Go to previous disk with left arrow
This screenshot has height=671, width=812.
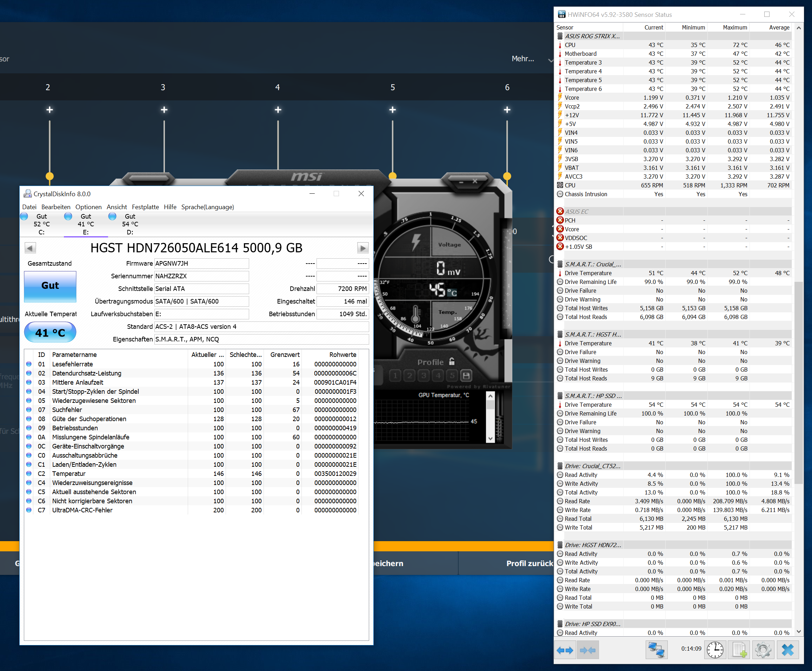(x=30, y=248)
